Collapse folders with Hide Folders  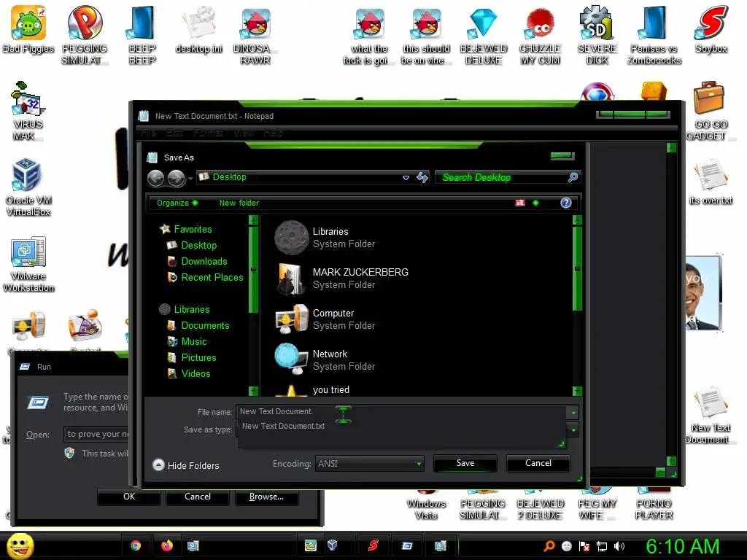(186, 465)
